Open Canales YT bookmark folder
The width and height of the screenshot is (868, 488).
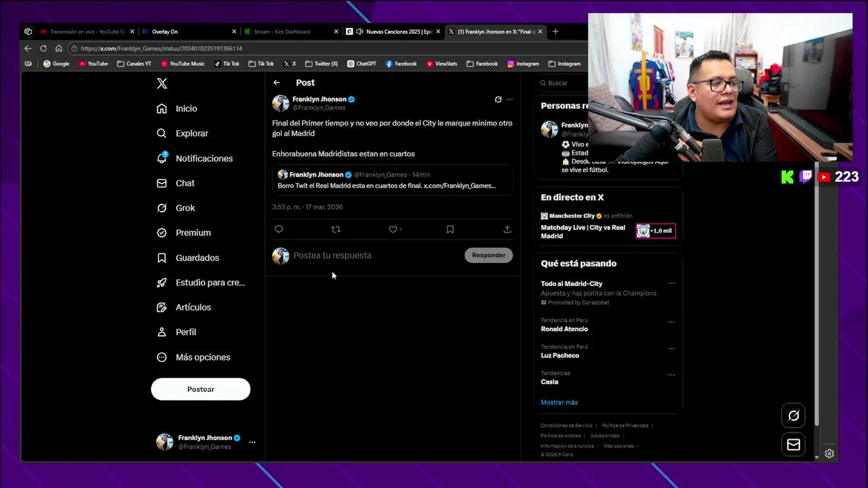(x=134, y=64)
